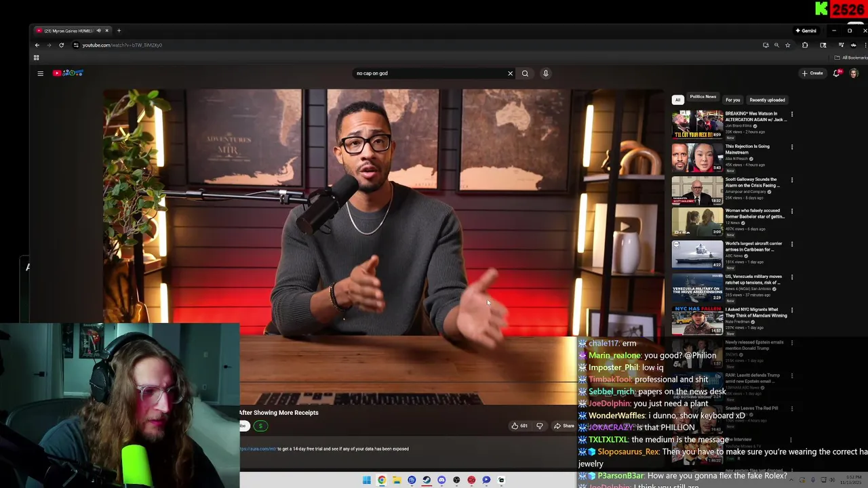The image size is (868, 488).
Task: Open the apps grid on the bookmarks bar
Action: click(37, 58)
